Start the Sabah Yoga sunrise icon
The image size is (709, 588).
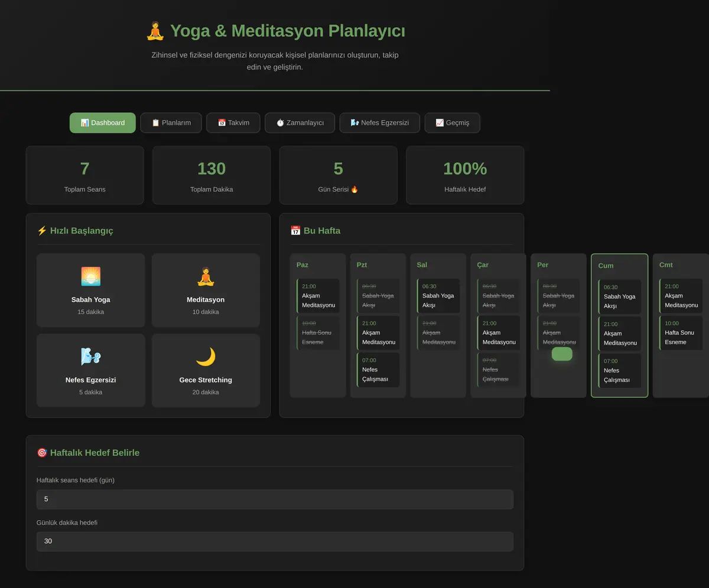pos(90,276)
